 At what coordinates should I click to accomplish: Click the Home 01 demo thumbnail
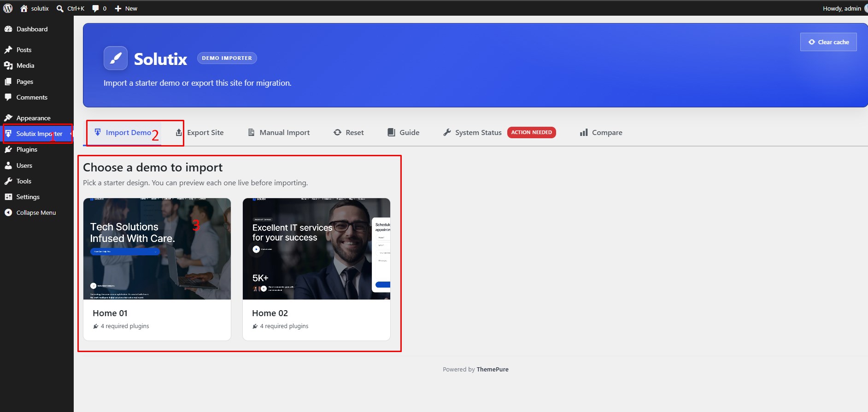pyautogui.click(x=157, y=249)
